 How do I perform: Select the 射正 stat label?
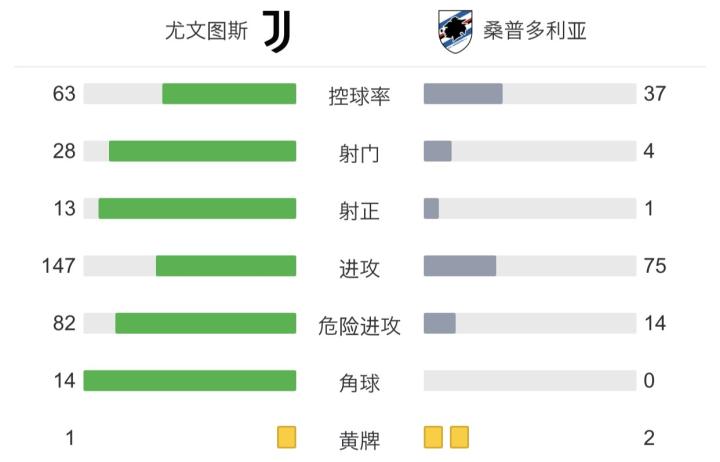pos(359,211)
